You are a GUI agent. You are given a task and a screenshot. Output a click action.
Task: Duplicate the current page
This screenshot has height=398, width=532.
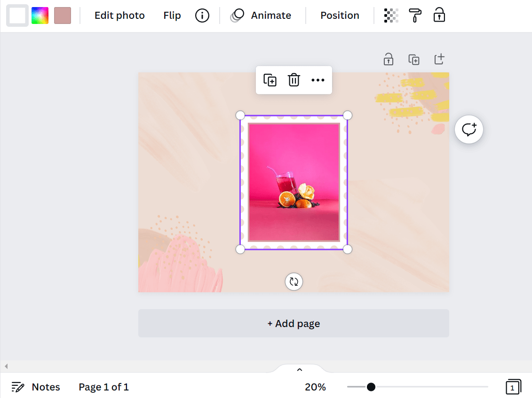(x=413, y=59)
